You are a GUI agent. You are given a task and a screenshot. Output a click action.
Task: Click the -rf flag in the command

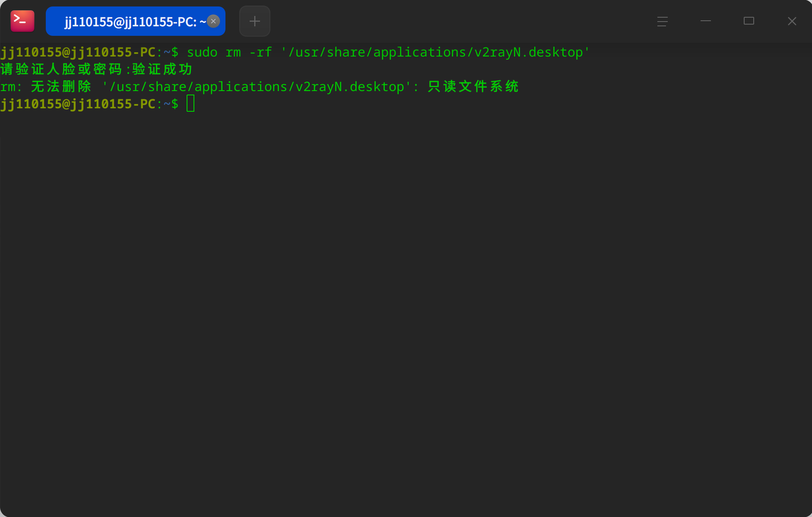(260, 52)
